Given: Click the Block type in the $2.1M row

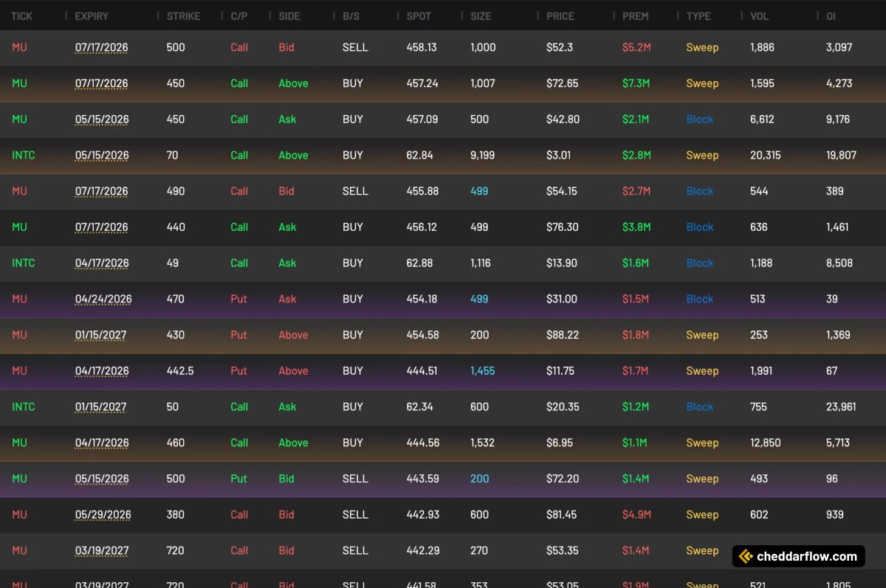Looking at the screenshot, I should click(x=700, y=120).
